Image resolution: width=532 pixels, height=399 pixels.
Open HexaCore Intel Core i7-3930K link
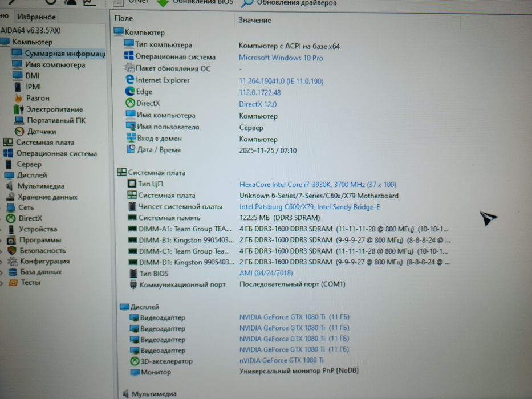[318, 185]
